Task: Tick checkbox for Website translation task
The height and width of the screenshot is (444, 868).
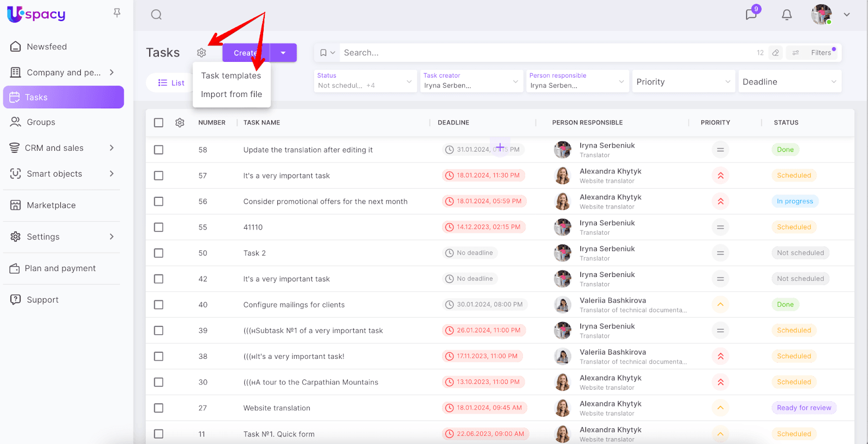Action: [x=158, y=408]
